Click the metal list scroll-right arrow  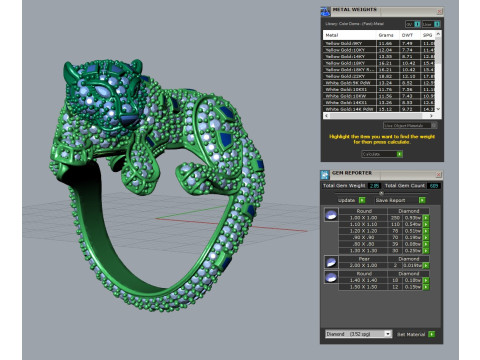tap(431, 116)
